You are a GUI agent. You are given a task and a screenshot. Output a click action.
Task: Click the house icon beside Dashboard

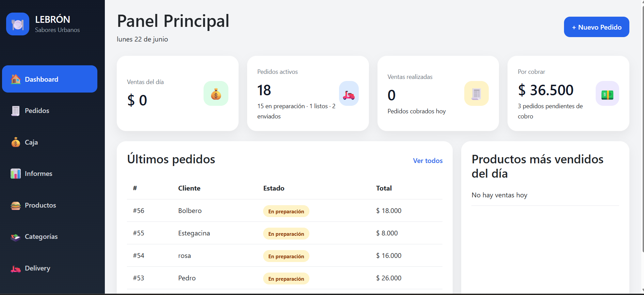pos(16,79)
